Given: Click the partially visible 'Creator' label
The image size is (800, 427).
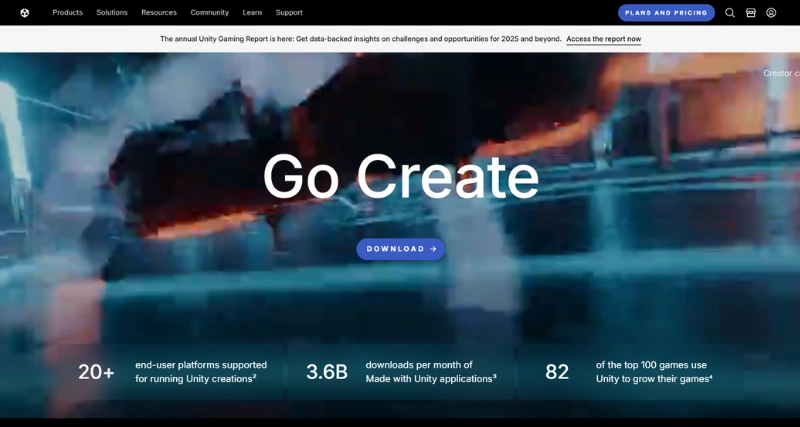Looking at the screenshot, I should click(781, 73).
